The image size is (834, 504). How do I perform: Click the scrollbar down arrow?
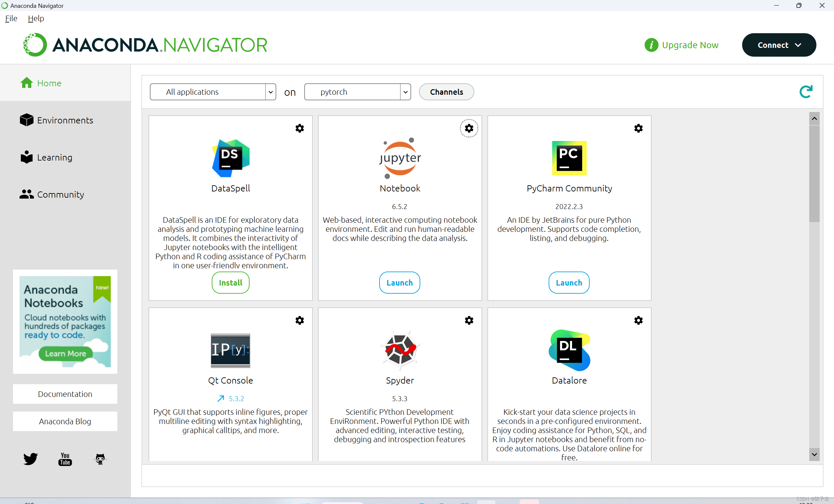[814, 455]
